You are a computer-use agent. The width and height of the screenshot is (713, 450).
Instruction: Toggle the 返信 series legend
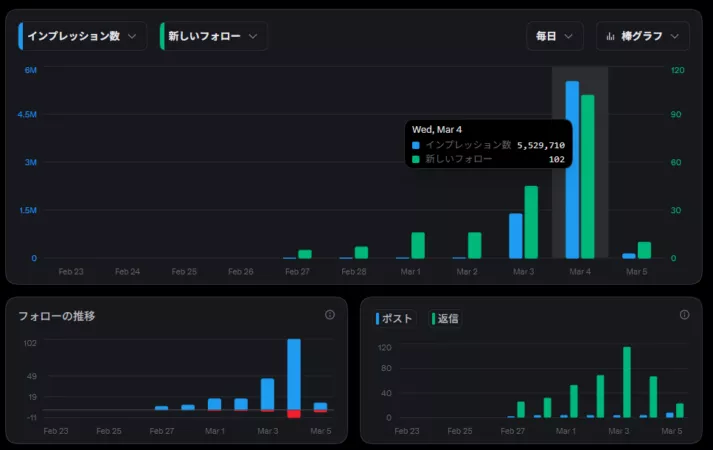[x=445, y=319]
